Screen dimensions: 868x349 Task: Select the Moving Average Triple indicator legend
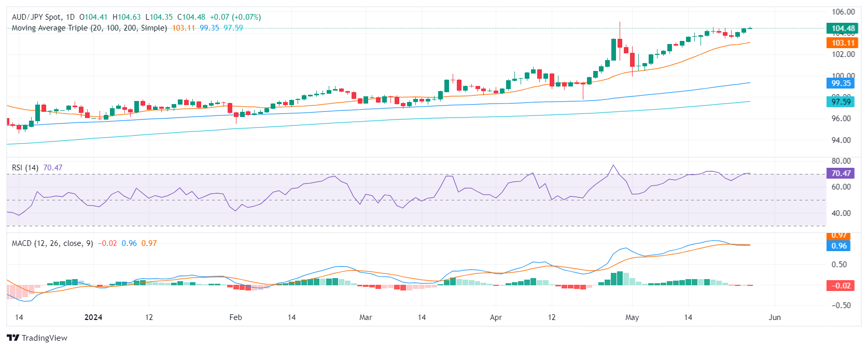[x=89, y=28]
